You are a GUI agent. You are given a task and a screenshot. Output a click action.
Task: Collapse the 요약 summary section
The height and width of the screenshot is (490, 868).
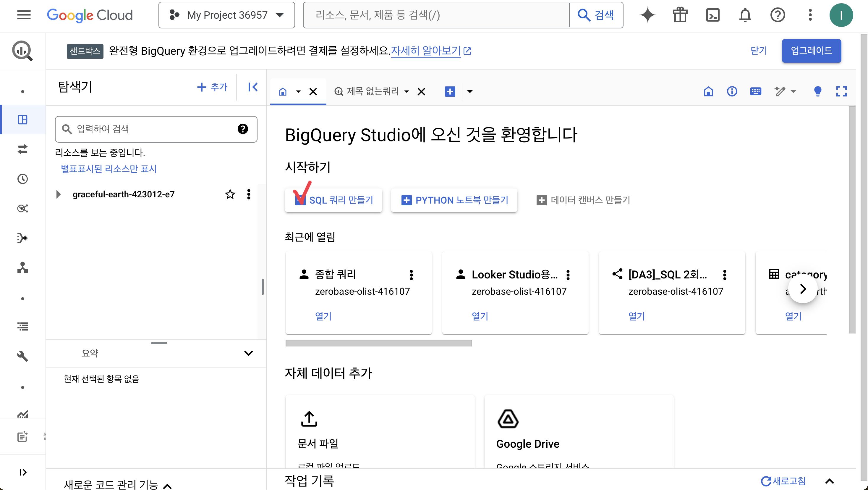(x=248, y=353)
